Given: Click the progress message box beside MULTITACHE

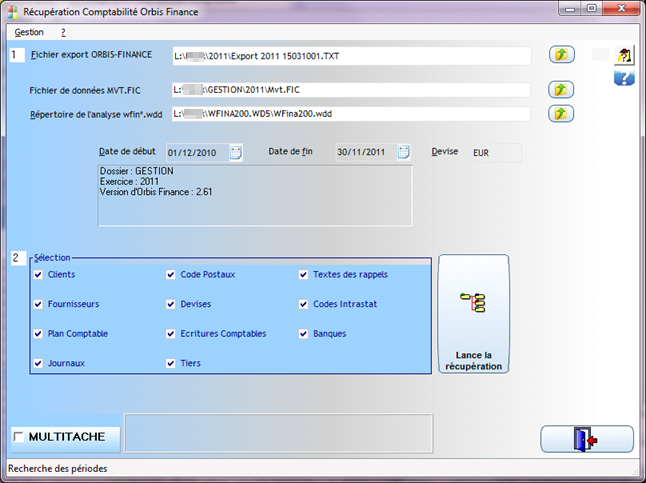Looking at the screenshot, I should pos(279,434).
